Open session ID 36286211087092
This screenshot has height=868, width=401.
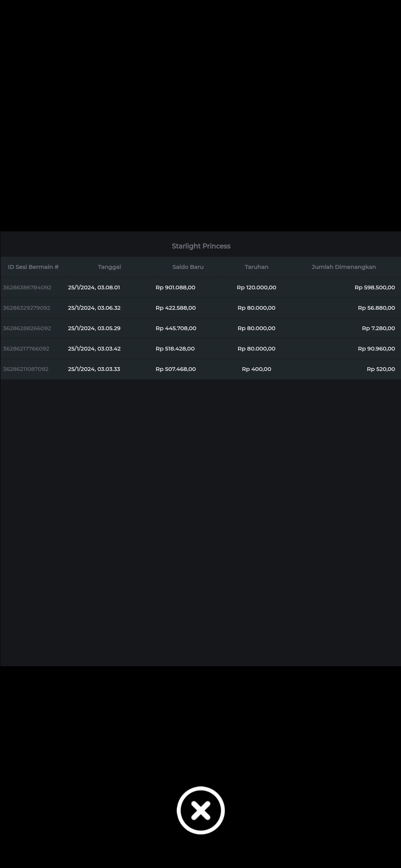click(26, 369)
